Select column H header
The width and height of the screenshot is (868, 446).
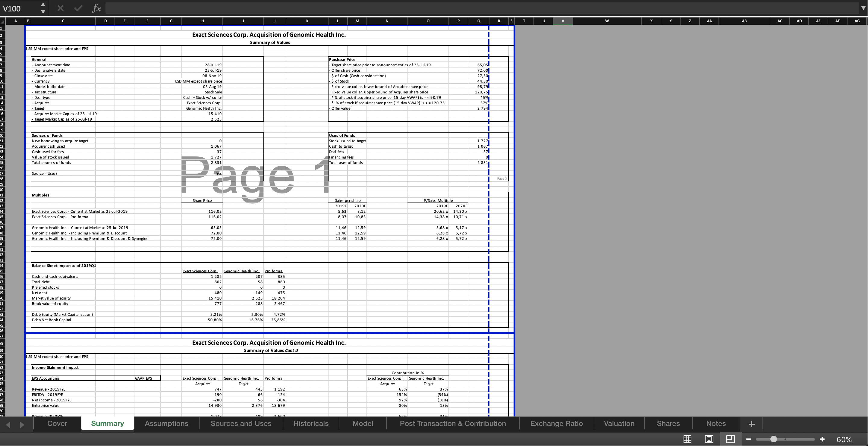pyautogui.click(x=202, y=21)
